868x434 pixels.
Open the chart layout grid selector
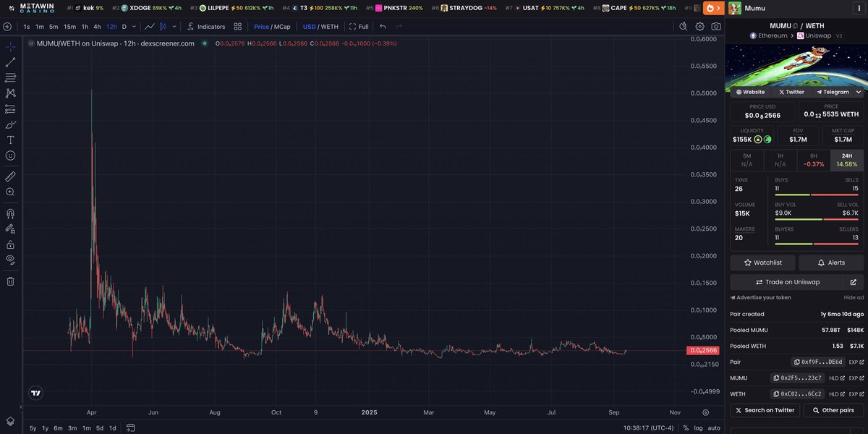[x=238, y=26]
